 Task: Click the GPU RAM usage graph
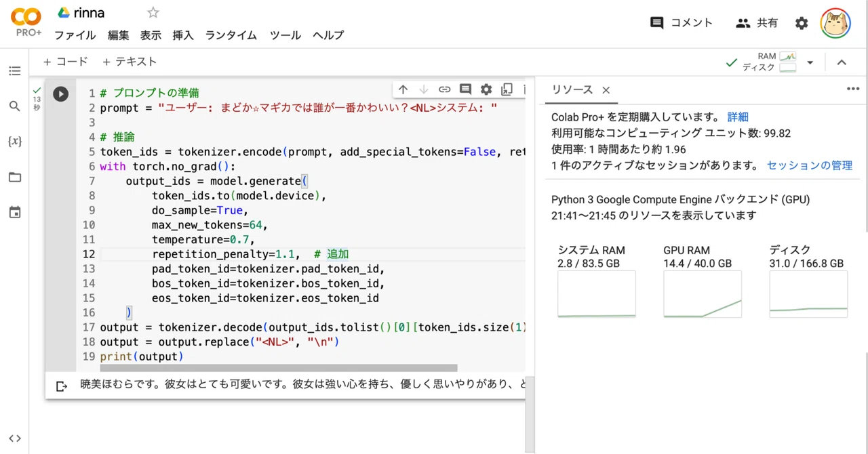(703, 294)
